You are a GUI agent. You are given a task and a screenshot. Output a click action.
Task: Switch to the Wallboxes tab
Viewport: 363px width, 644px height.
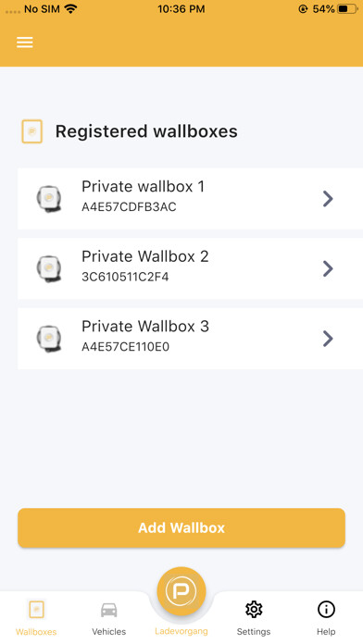(x=36, y=617)
